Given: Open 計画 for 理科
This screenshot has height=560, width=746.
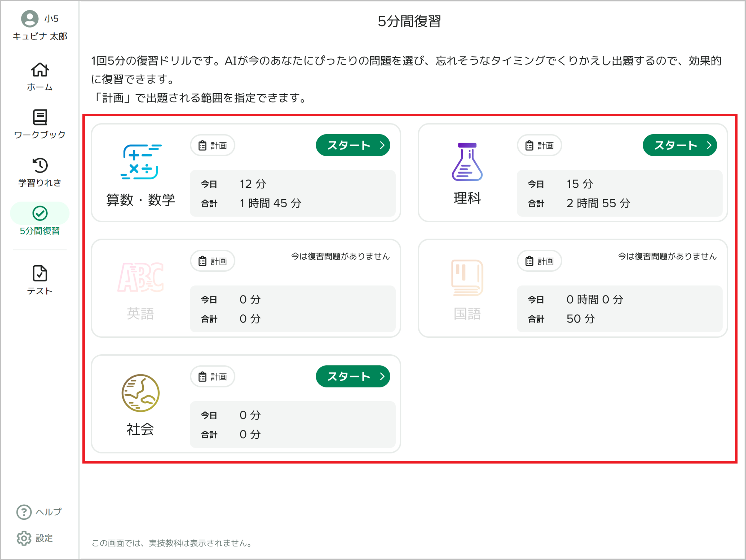Looking at the screenshot, I should point(539,145).
